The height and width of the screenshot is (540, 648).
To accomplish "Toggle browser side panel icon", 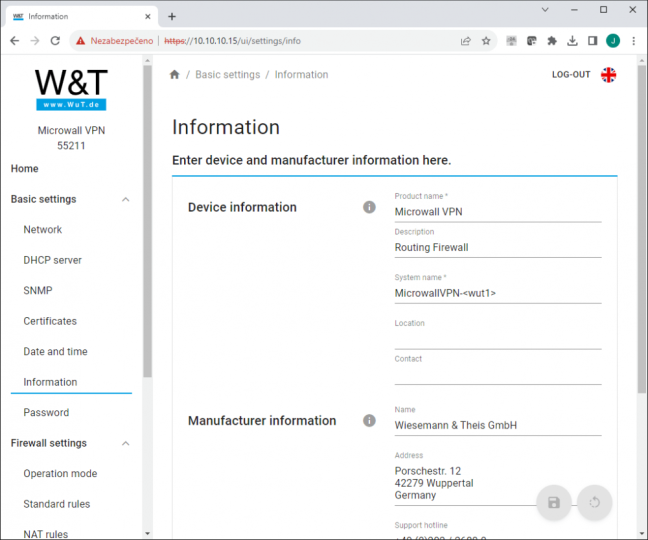I will tap(592, 40).
